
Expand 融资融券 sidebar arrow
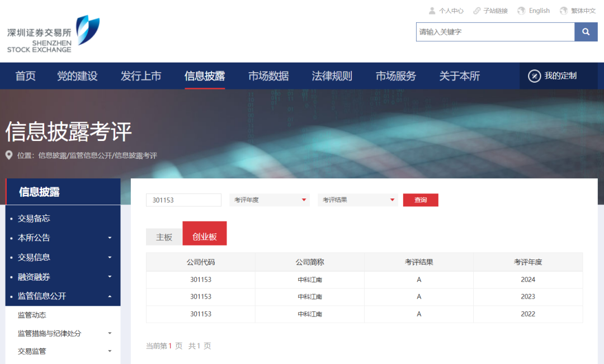(x=110, y=277)
